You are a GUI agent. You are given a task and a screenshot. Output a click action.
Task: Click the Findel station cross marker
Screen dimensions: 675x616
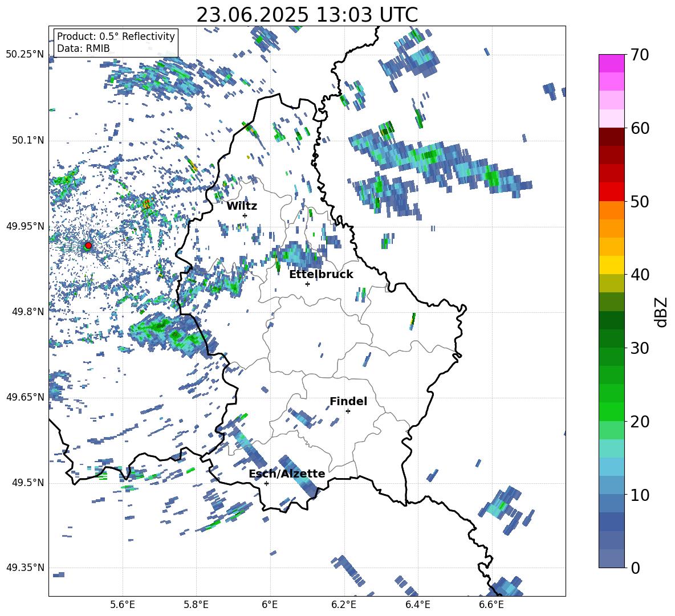[348, 411]
